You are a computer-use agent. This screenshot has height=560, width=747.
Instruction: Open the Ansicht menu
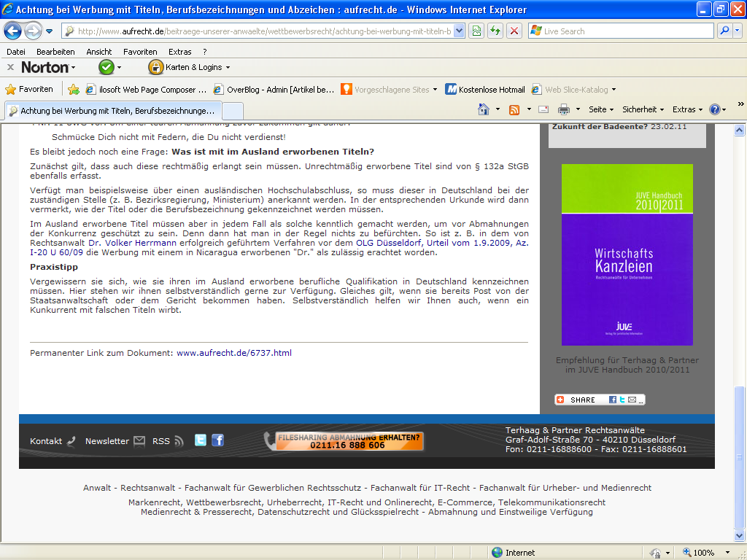pos(99,52)
